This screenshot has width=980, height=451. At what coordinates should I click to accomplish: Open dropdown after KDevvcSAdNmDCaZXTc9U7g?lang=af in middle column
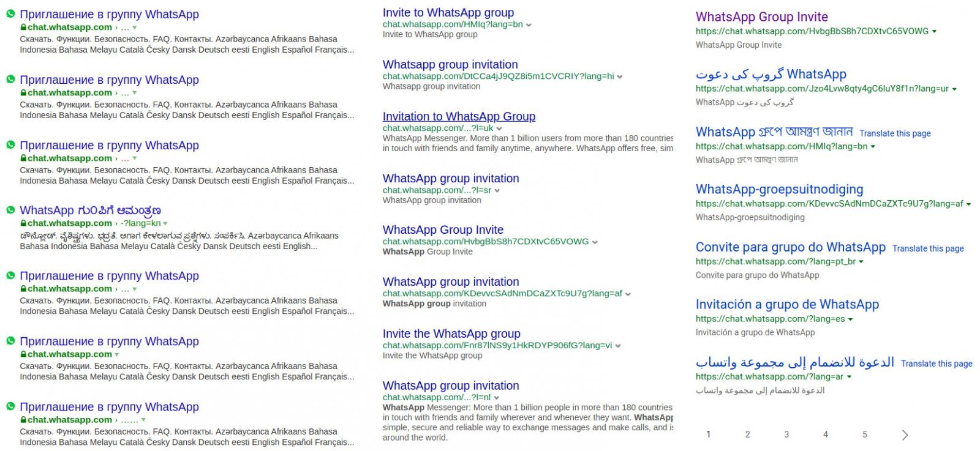point(628,294)
